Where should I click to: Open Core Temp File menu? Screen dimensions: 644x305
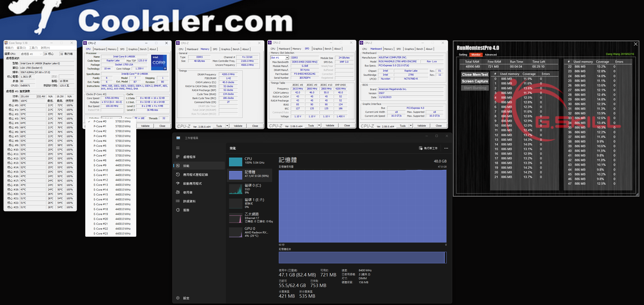click(9, 48)
